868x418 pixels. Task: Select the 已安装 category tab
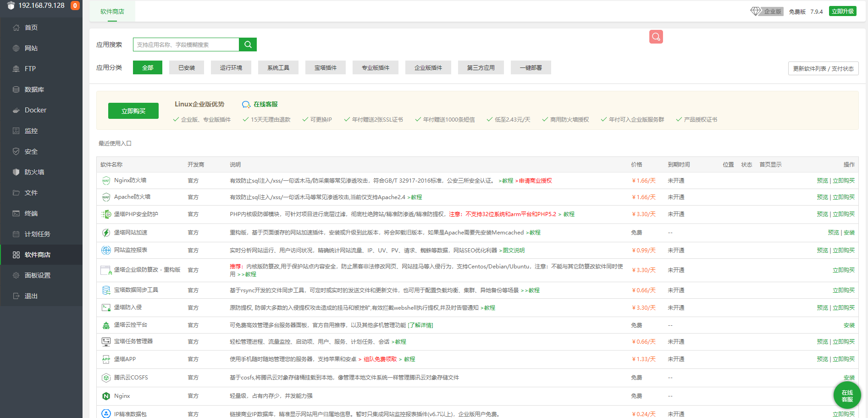(187, 67)
